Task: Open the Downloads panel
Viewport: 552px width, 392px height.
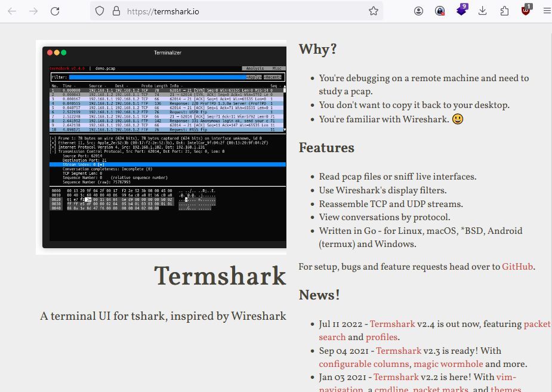Action: [x=483, y=11]
